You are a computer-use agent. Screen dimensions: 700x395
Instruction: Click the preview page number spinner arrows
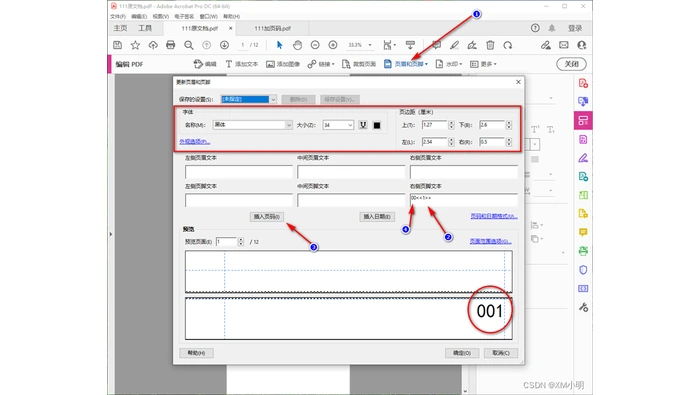(241, 242)
